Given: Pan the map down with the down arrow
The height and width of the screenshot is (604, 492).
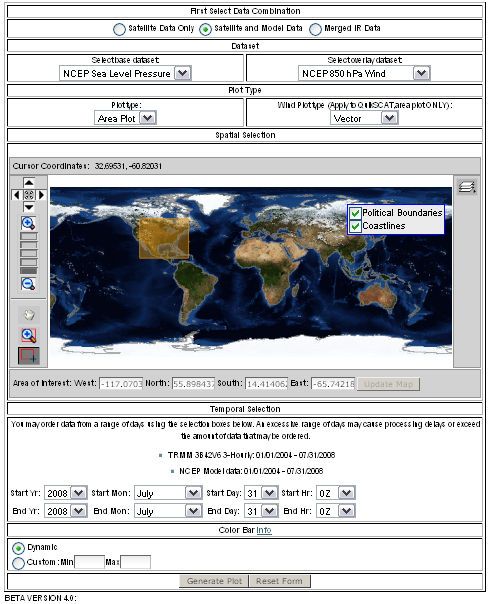Looking at the screenshot, I should (x=29, y=207).
